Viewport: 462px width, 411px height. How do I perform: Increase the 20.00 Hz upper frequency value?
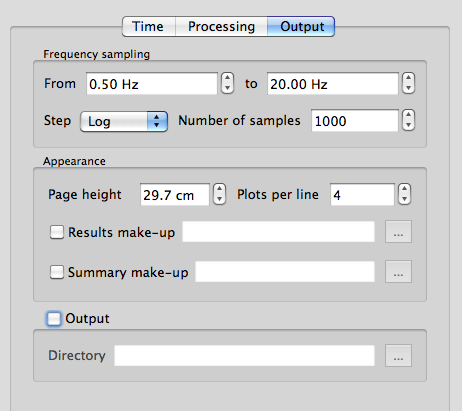pos(408,78)
